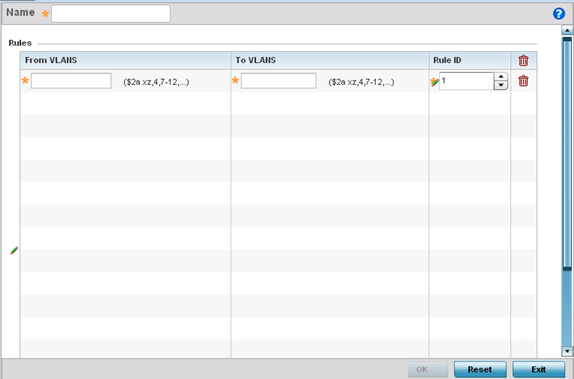Click the scrollbar up arrow
Image resolution: width=574 pixels, height=379 pixels.
point(567,30)
